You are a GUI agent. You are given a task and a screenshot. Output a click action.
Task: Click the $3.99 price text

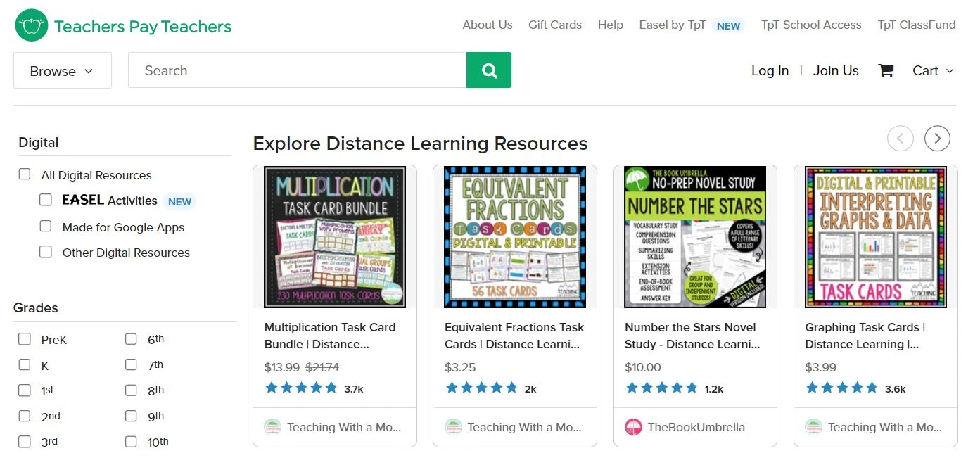[821, 367]
